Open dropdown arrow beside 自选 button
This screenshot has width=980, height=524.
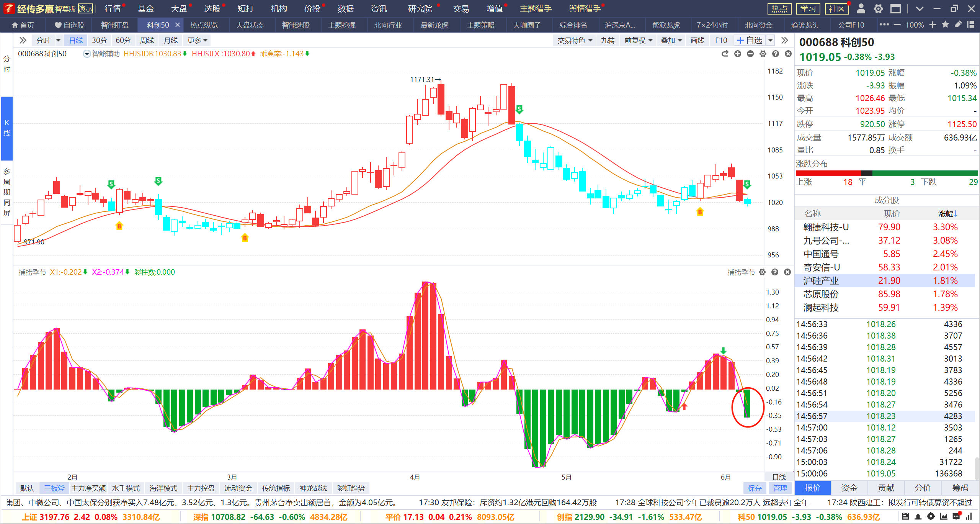tap(770, 40)
